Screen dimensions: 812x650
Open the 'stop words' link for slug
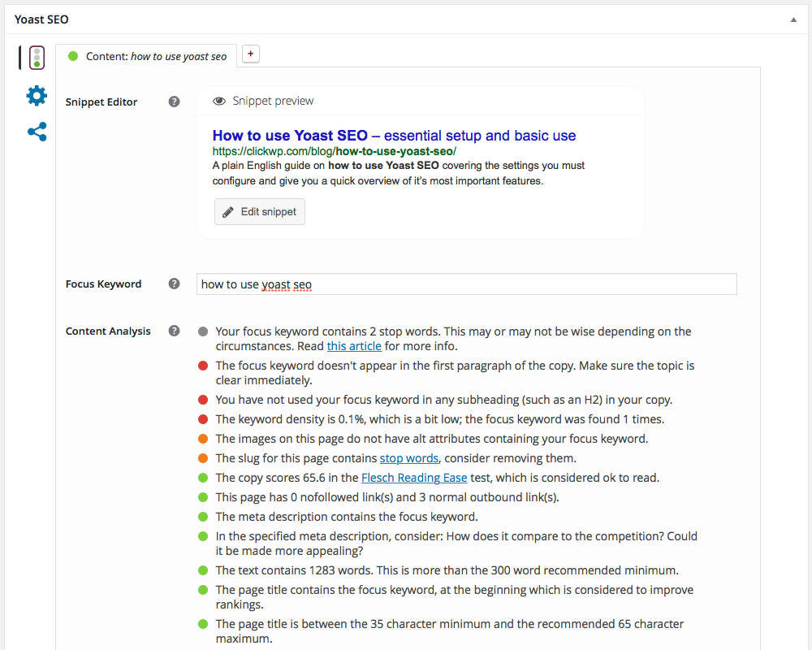click(409, 458)
